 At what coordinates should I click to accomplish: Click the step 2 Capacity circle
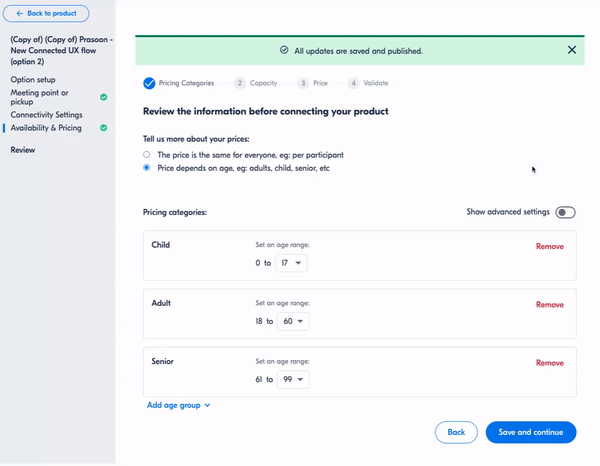pyautogui.click(x=240, y=83)
